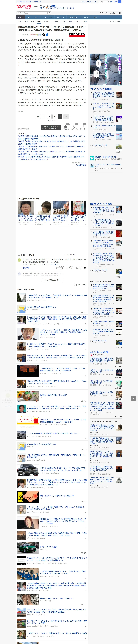Go to previous page with 前へ button

coord(38,116)
